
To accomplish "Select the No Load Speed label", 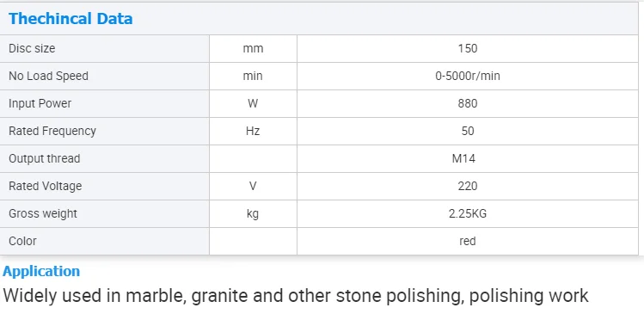I will pos(48,76).
